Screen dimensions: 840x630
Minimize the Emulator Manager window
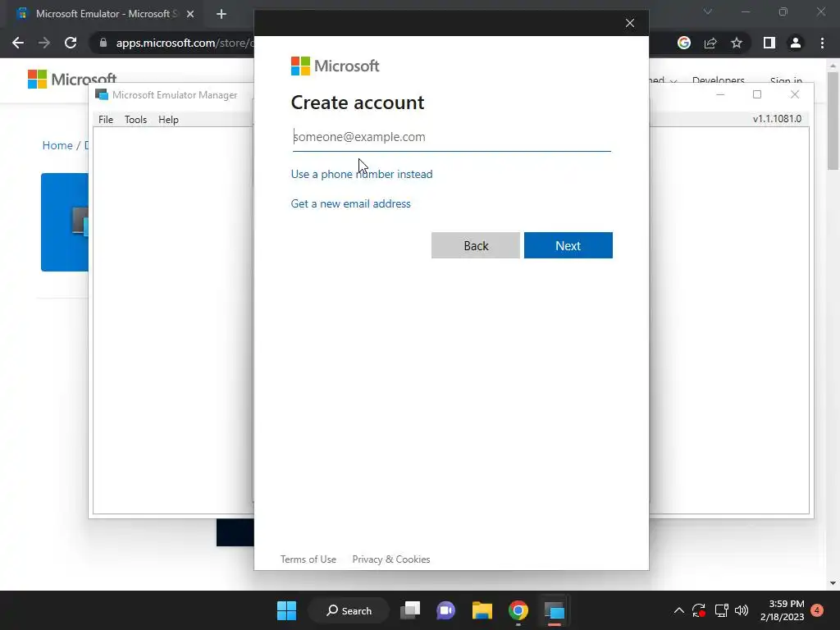coord(720,95)
